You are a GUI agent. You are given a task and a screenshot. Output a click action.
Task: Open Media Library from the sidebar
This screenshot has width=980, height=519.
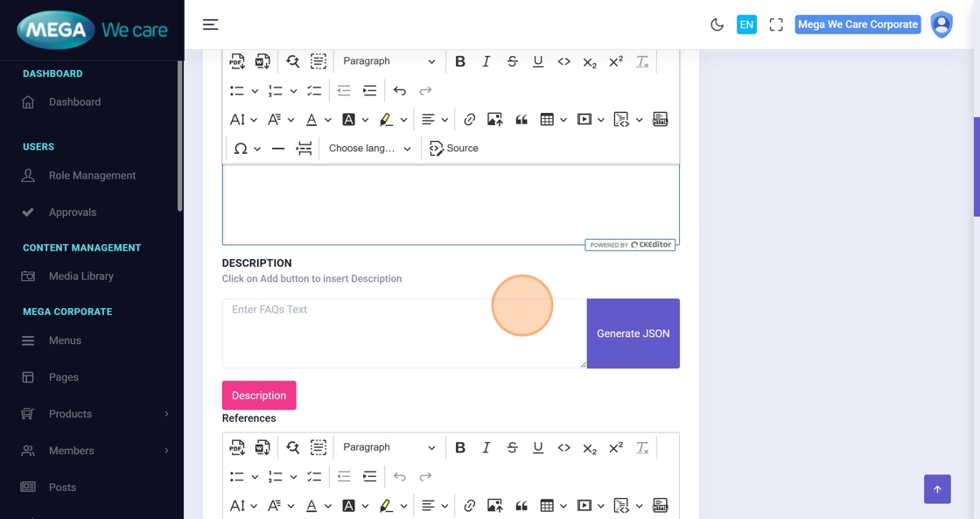(80, 277)
